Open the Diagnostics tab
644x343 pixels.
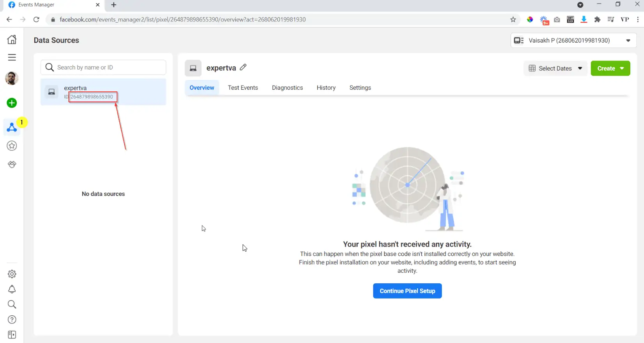(x=287, y=88)
